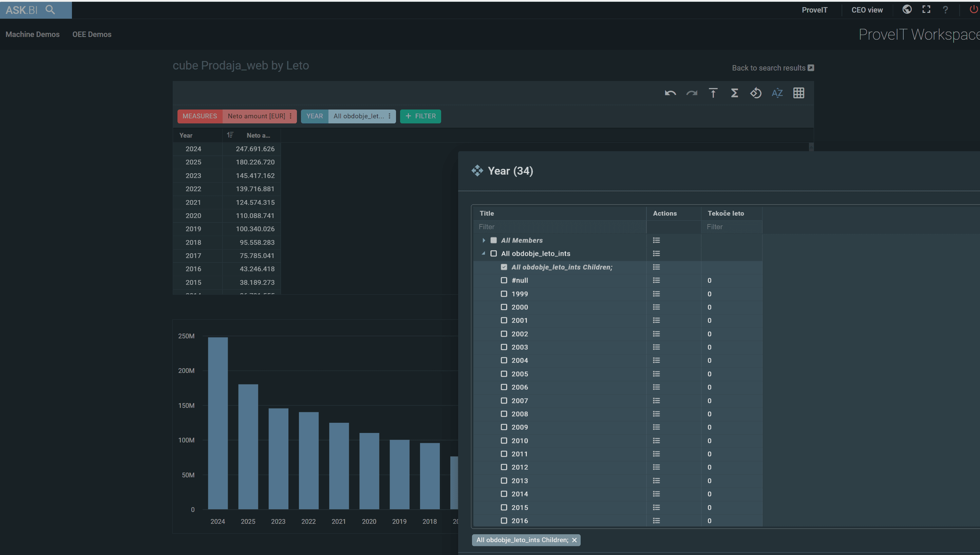Click the sigma totals icon

coord(734,93)
